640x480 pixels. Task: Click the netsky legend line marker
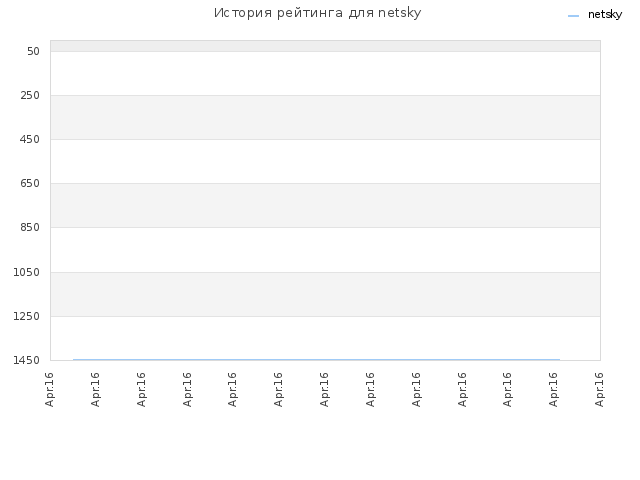click(573, 16)
